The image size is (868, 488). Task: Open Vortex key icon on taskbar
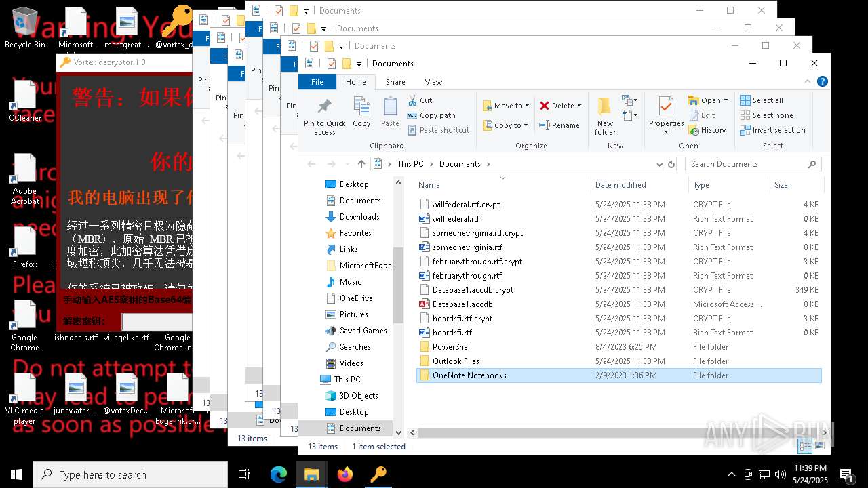pos(378,474)
